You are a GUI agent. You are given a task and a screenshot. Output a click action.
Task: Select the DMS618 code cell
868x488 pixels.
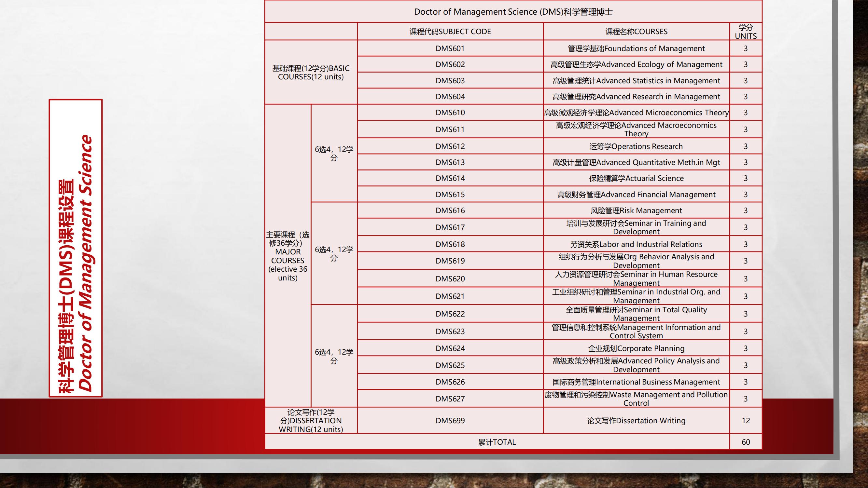(450, 244)
